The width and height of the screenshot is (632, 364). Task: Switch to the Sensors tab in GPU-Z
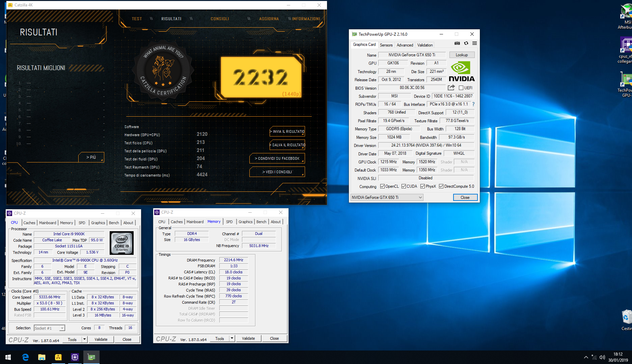coord(386,45)
